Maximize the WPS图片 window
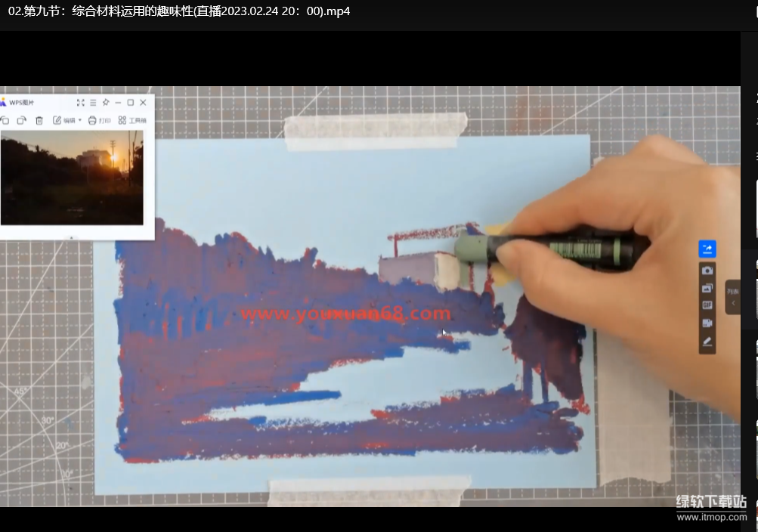Viewport: 758px width, 532px height. [131, 103]
